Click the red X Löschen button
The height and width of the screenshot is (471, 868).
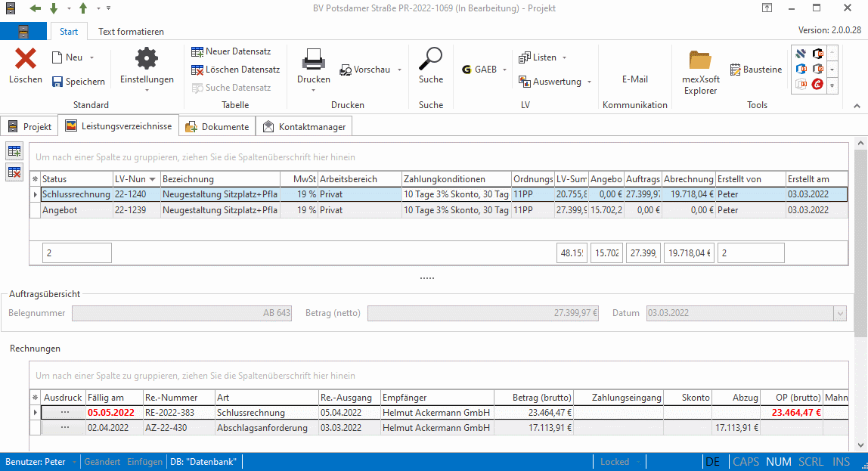point(26,65)
